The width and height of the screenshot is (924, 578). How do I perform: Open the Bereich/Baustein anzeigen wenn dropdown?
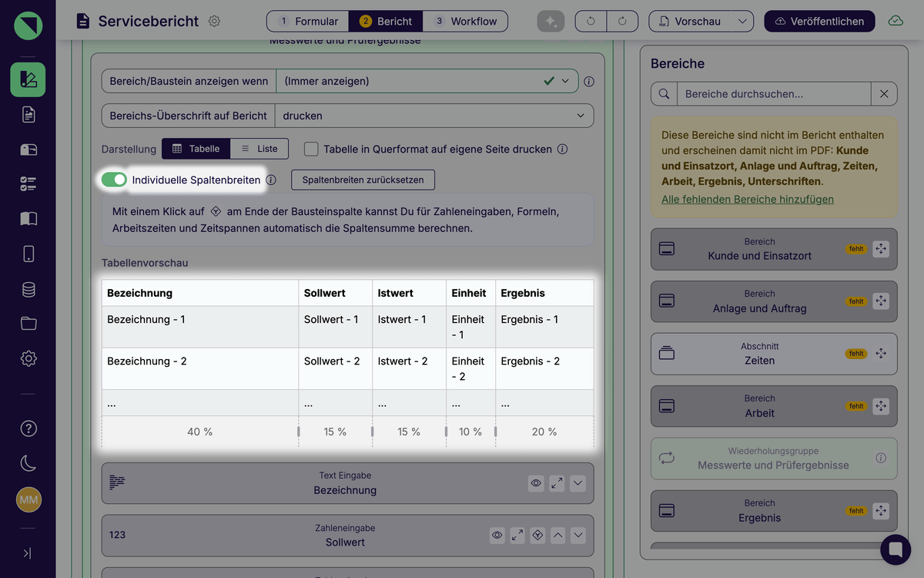(x=427, y=81)
